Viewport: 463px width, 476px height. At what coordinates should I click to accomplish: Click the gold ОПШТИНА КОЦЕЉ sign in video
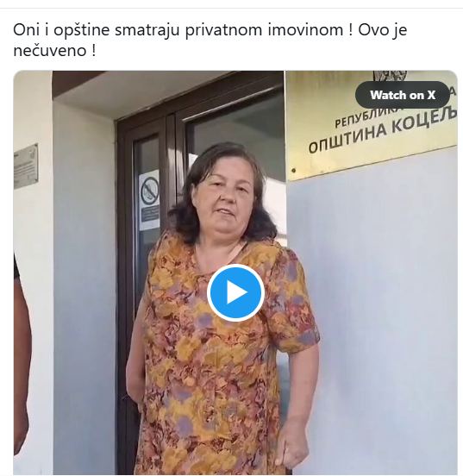coord(372,124)
